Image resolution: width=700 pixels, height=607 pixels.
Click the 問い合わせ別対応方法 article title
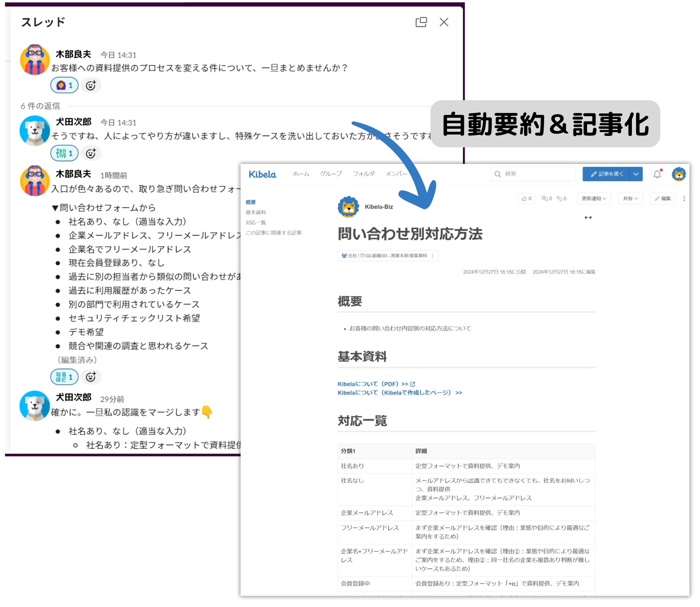click(x=410, y=234)
